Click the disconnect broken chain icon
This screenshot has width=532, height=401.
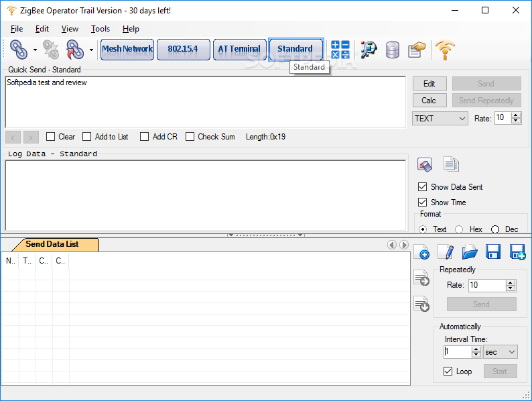(x=51, y=50)
